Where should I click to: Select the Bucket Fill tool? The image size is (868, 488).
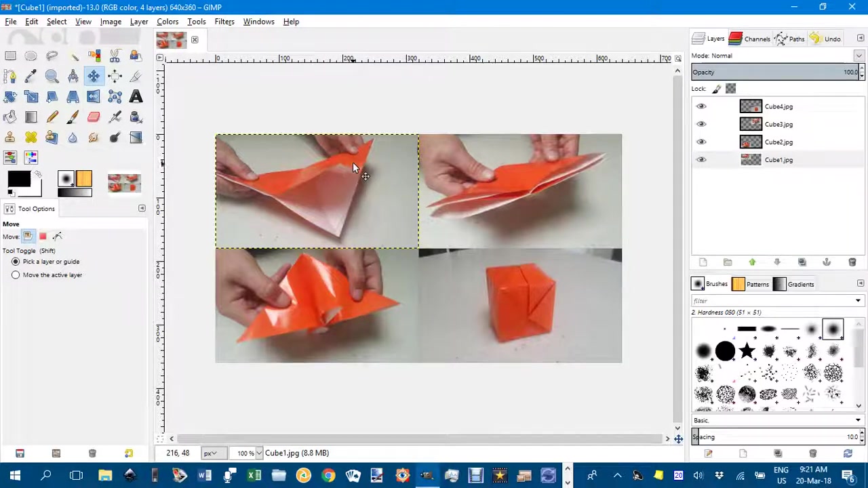(x=10, y=117)
